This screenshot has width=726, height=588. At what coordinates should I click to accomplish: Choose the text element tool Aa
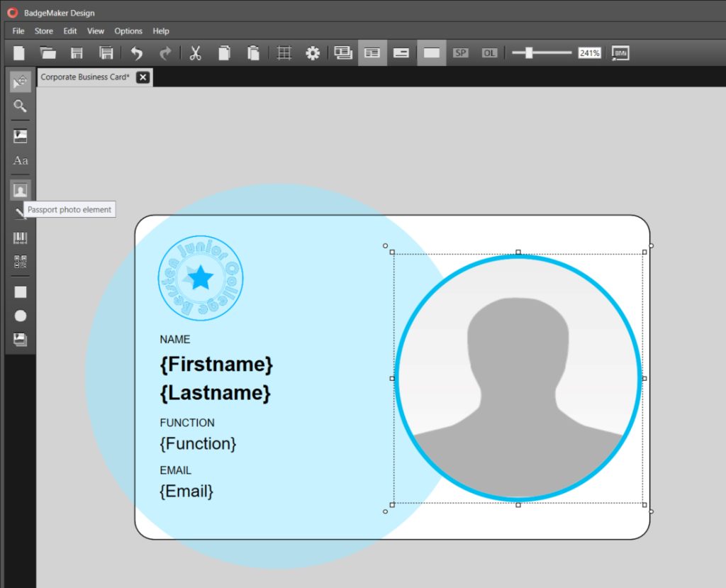tap(19, 160)
